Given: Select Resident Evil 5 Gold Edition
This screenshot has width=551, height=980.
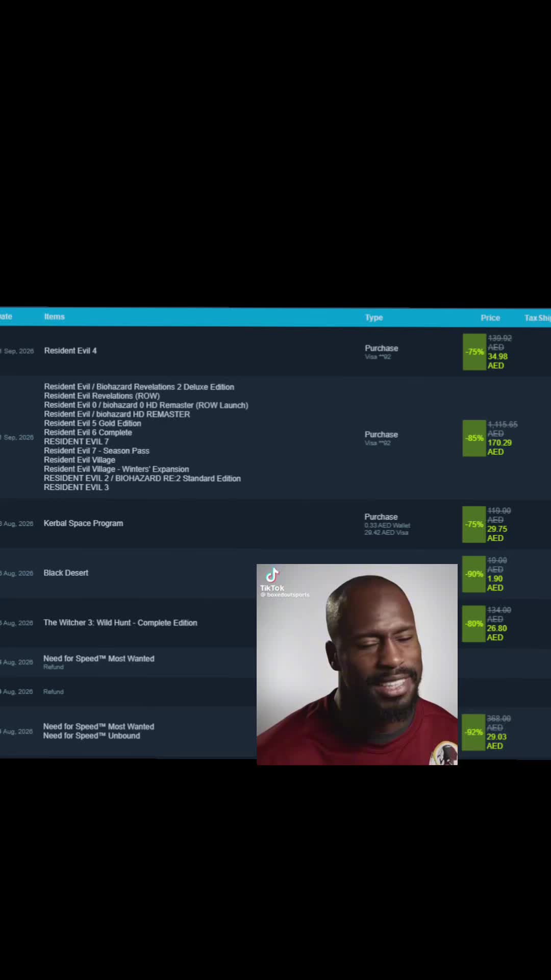Looking at the screenshot, I should coord(92,424).
